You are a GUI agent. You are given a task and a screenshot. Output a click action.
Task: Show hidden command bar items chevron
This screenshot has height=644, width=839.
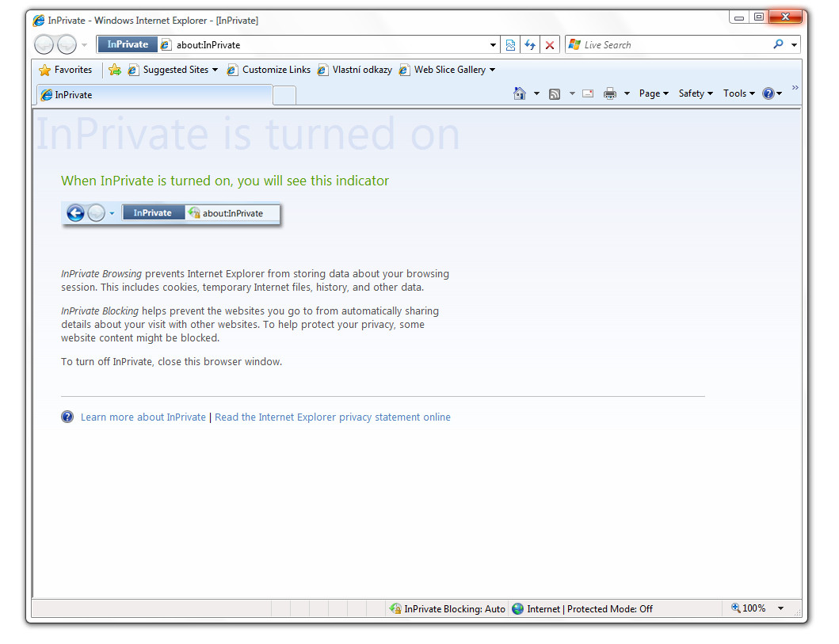795,88
